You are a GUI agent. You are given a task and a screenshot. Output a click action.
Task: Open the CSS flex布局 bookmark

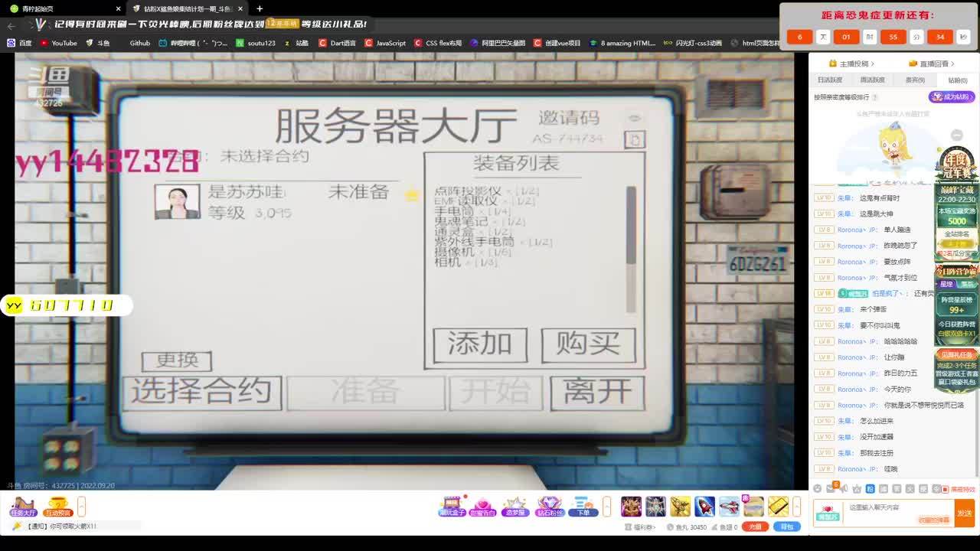[x=438, y=43]
